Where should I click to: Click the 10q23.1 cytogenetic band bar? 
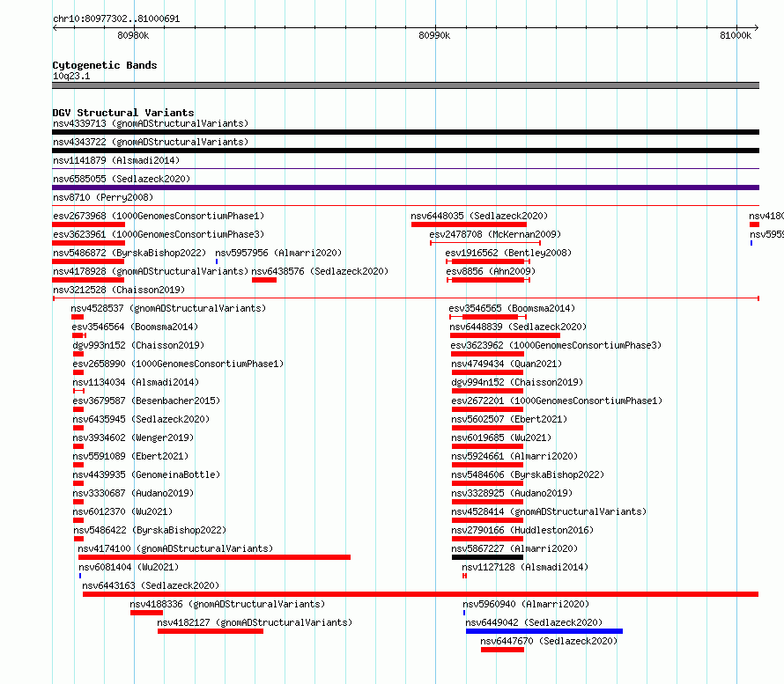click(x=405, y=85)
